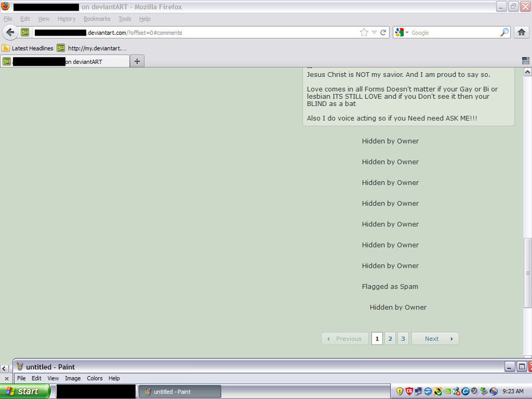Open the URL history dropdown arrow
532x399 pixels.
tap(374, 33)
